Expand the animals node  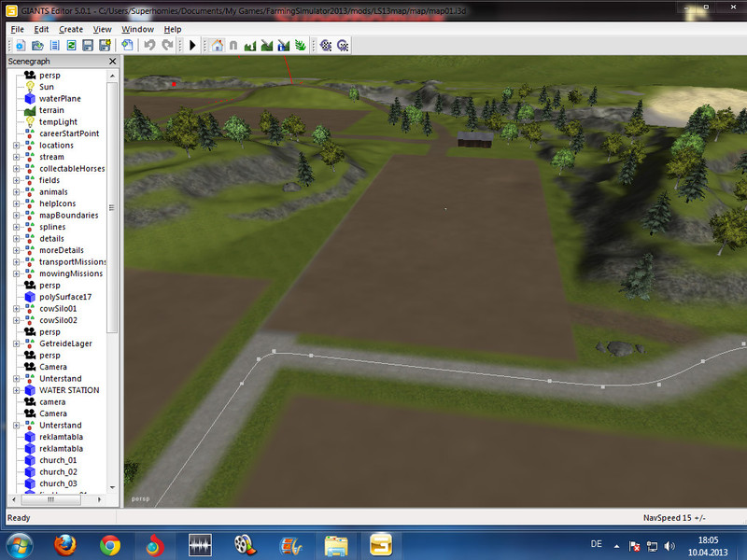click(16, 192)
